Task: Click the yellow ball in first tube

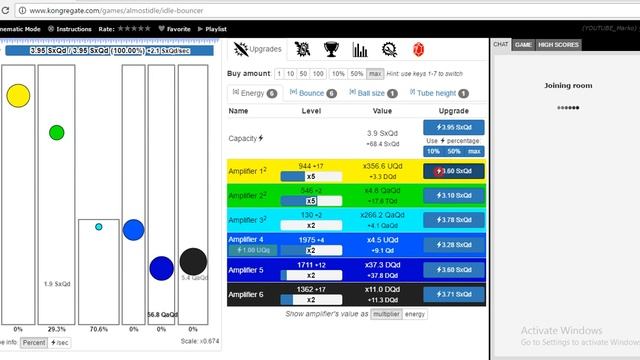Action: click(18, 96)
